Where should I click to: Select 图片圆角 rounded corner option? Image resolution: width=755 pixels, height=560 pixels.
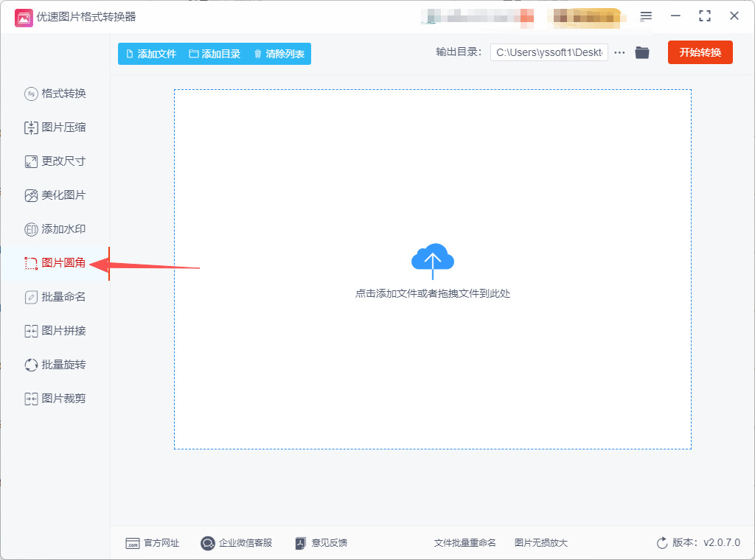coord(55,263)
